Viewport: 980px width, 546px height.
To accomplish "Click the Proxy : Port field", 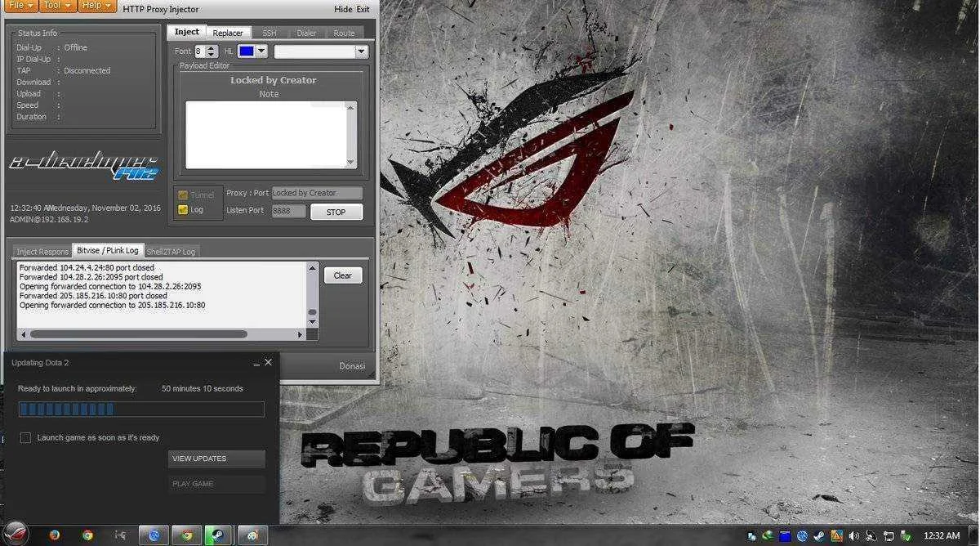I will pos(317,193).
